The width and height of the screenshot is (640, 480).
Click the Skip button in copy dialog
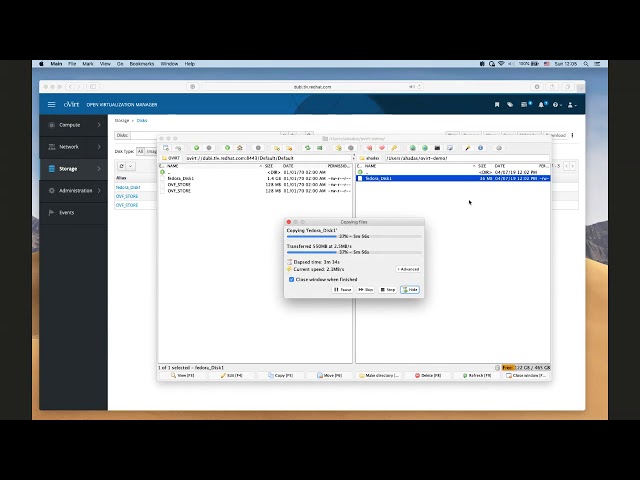point(366,289)
